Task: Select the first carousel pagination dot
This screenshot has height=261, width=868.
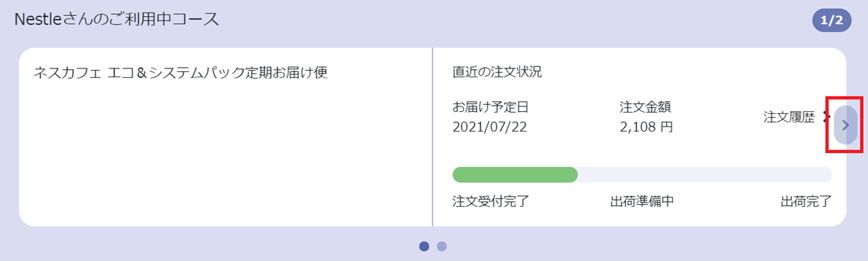Action: click(x=424, y=246)
